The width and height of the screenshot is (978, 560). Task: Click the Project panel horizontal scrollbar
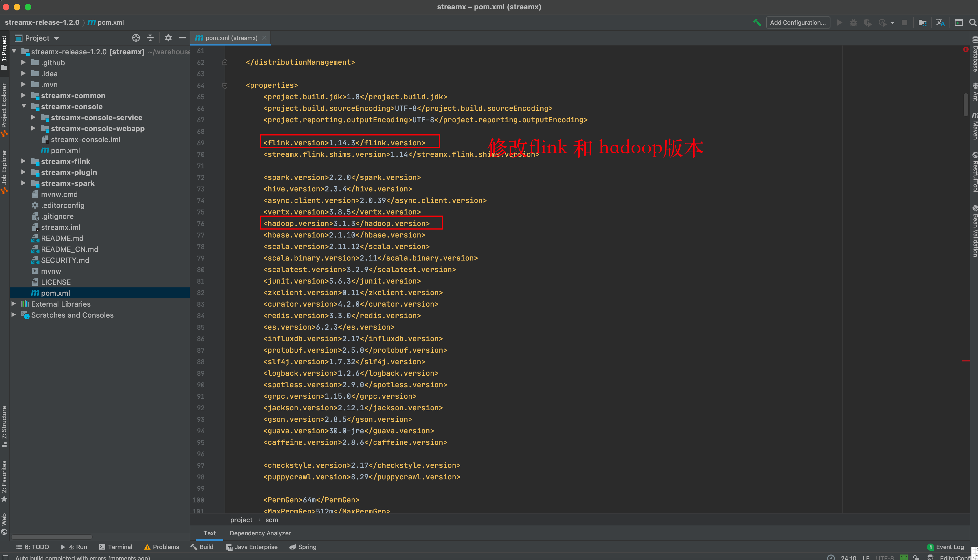pos(52,537)
